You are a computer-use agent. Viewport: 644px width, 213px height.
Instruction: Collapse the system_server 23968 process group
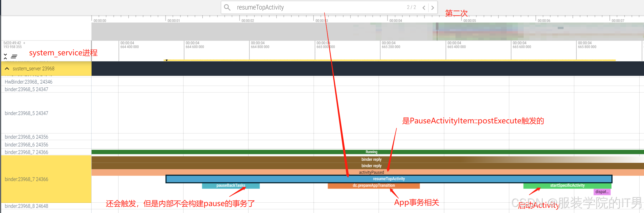(x=7, y=69)
